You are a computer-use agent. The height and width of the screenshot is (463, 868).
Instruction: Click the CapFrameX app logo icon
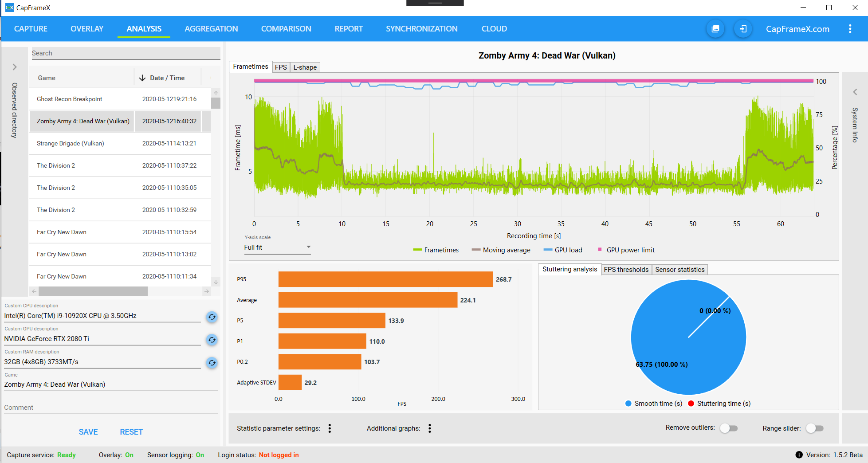(x=9, y=8)
